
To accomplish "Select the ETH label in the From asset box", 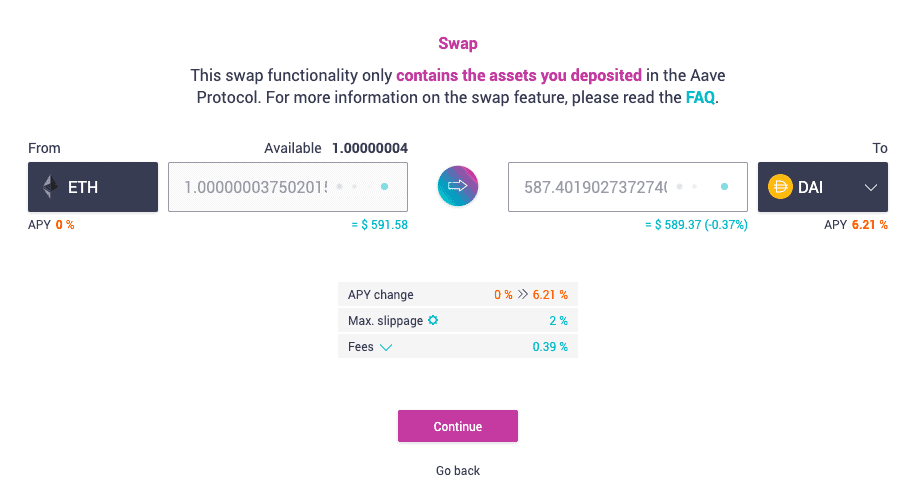I will [x=83, y=187].
